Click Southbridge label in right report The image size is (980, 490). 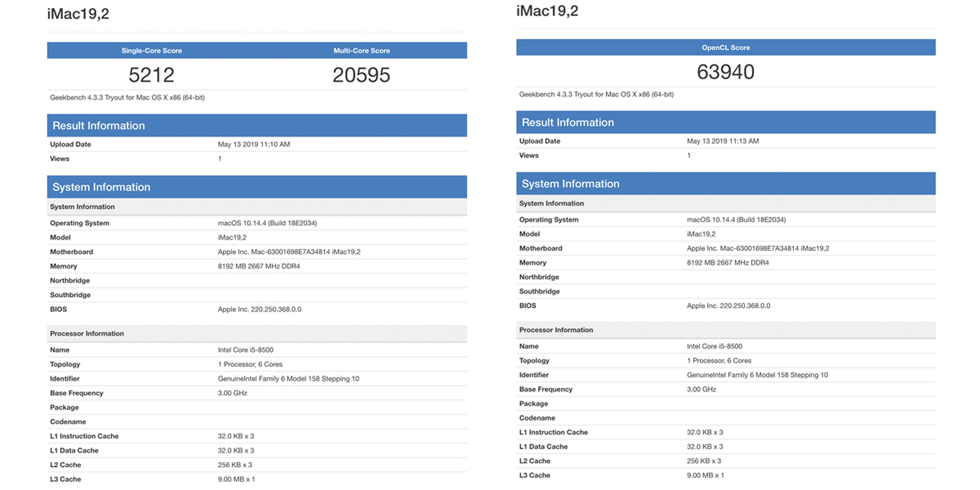pos(540,291)
